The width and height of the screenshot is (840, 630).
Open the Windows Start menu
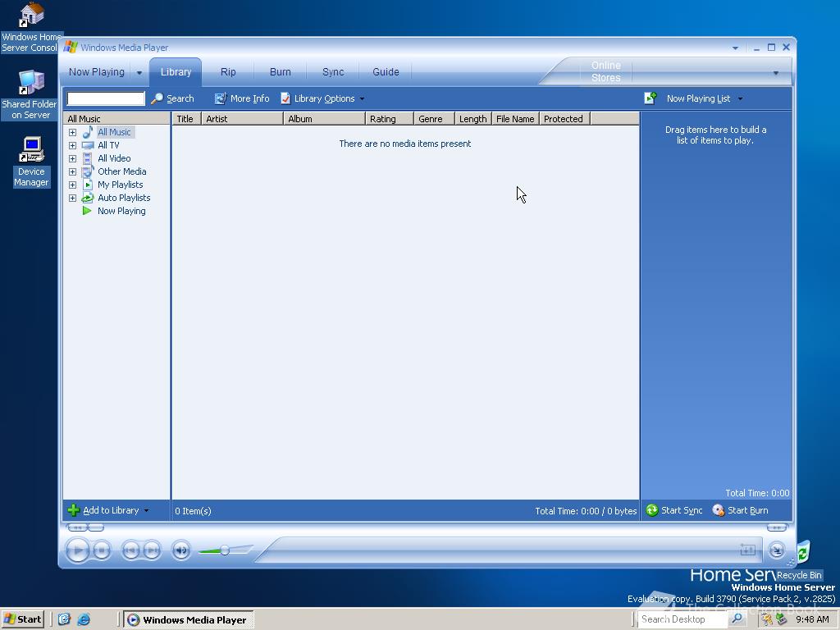(22, 619)
